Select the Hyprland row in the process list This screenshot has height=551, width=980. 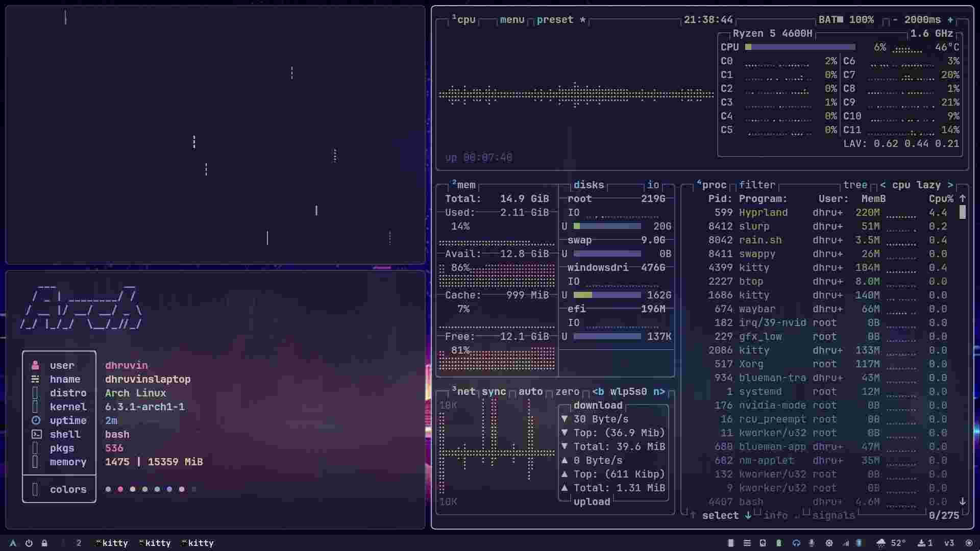796,212
